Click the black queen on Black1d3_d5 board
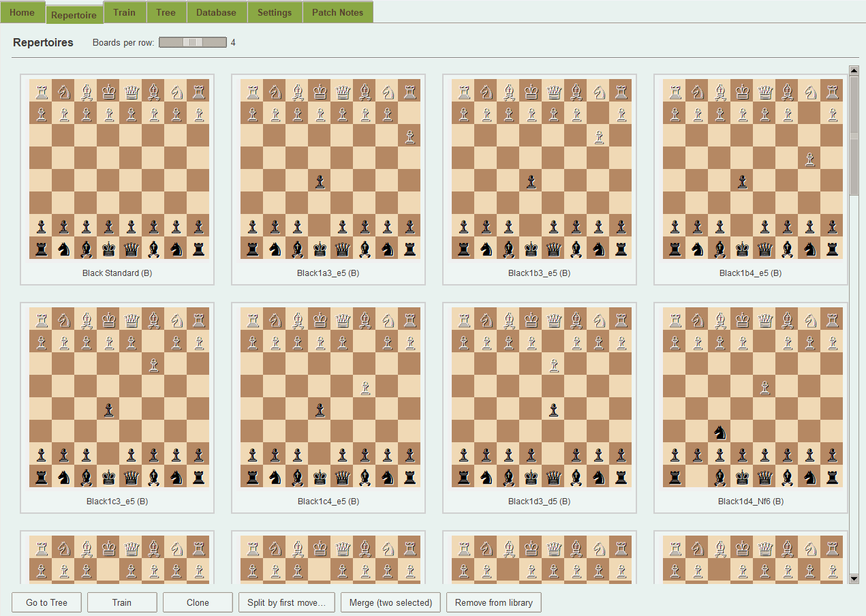866x616 pixels. pyautogui.click(x=553, y=476)
